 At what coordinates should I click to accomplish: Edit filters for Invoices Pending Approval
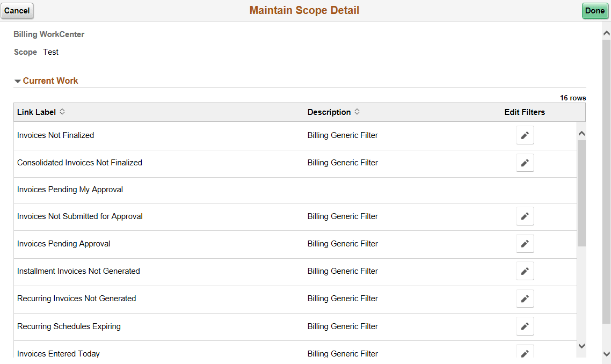[x=525, y=243]
